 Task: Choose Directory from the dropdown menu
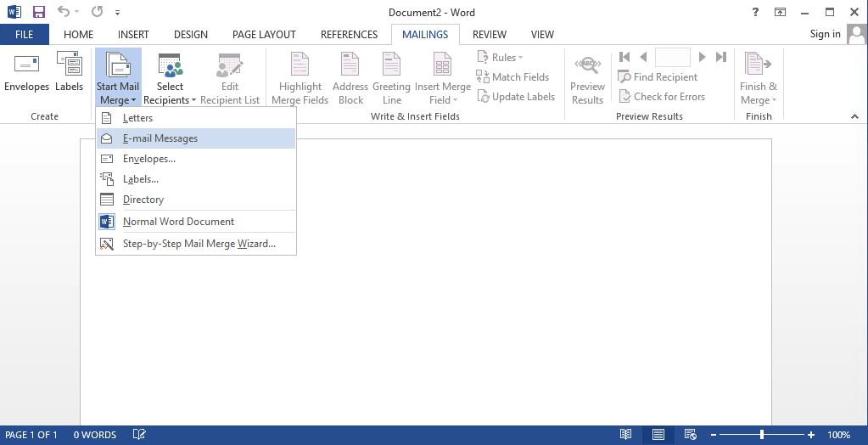[x=196, y=200]
